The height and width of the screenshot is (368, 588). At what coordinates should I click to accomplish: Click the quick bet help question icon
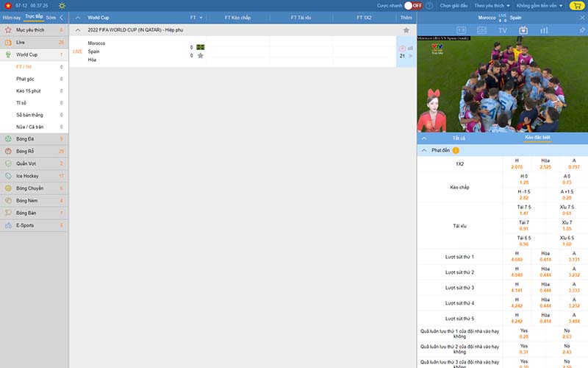tap(429, 6)
